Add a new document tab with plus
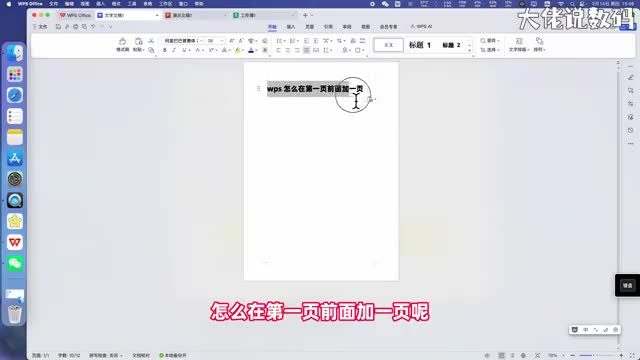The height and width of the screenshot is (360, 640). [x=305, y=15]
